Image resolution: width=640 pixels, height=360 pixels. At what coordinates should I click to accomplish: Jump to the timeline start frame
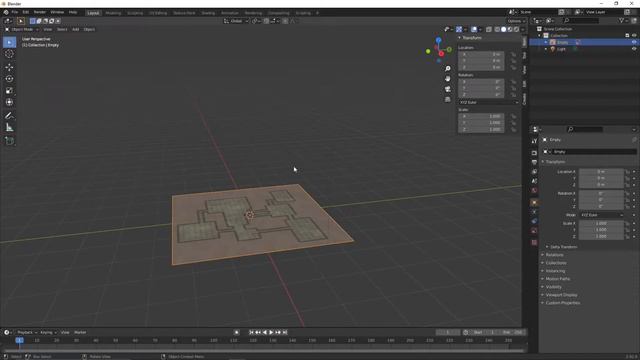tap(251, 332)
